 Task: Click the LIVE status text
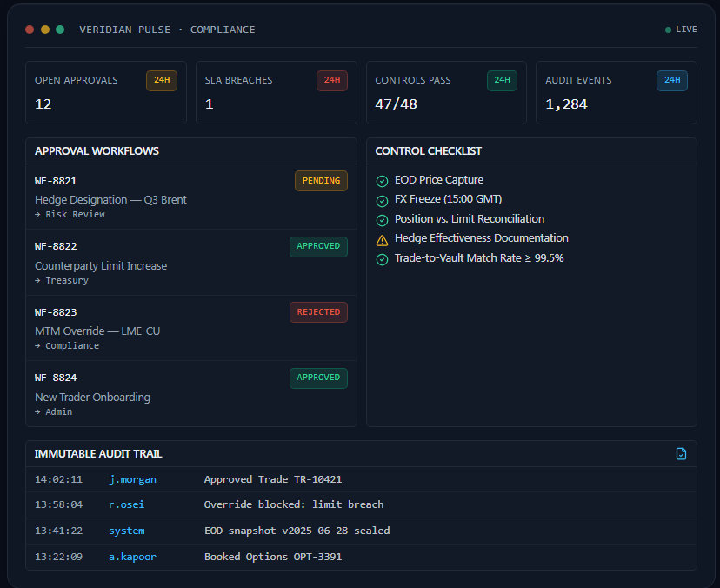click(x=686, y=30)
